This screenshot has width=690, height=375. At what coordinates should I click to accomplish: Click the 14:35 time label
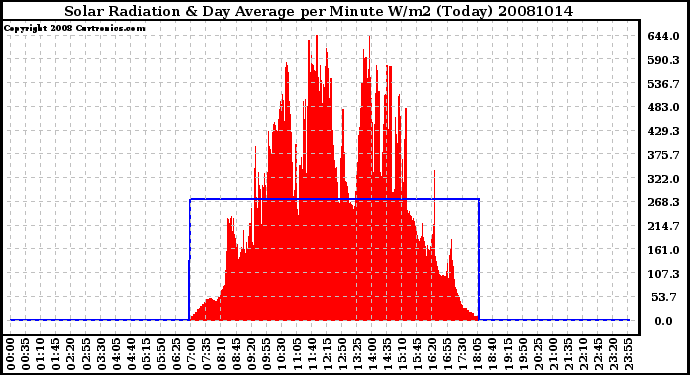[387, 354]
